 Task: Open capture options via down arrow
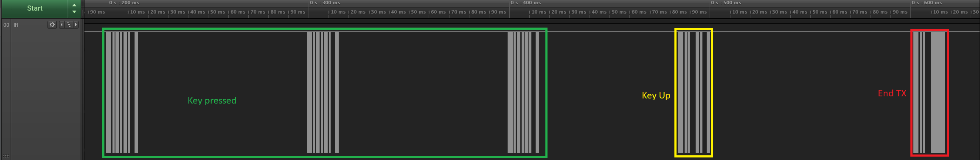[x=74, y=12]
